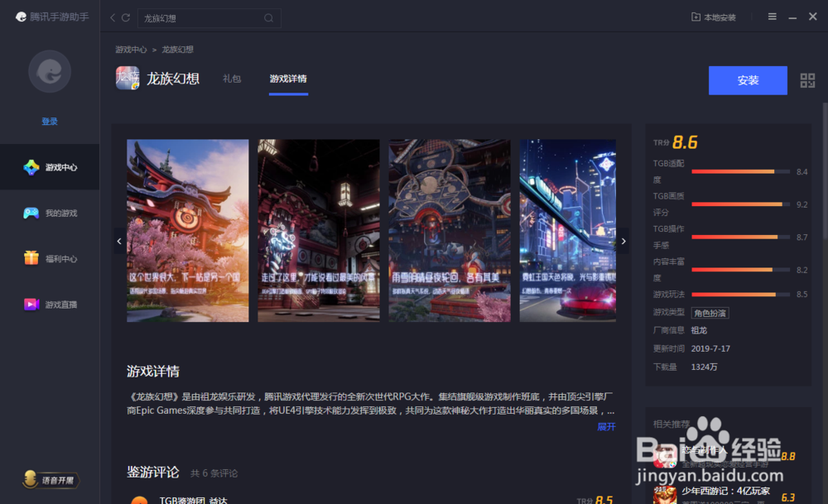
Task: Open 我的游戏 in the sidebar
Action: click(x=50, y=214)
